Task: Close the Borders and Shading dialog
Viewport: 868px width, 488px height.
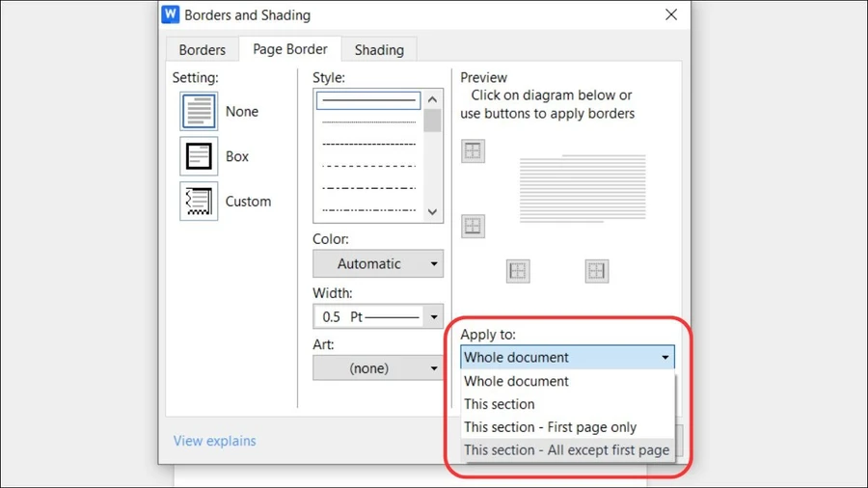Action: click(x=671, y=14)
